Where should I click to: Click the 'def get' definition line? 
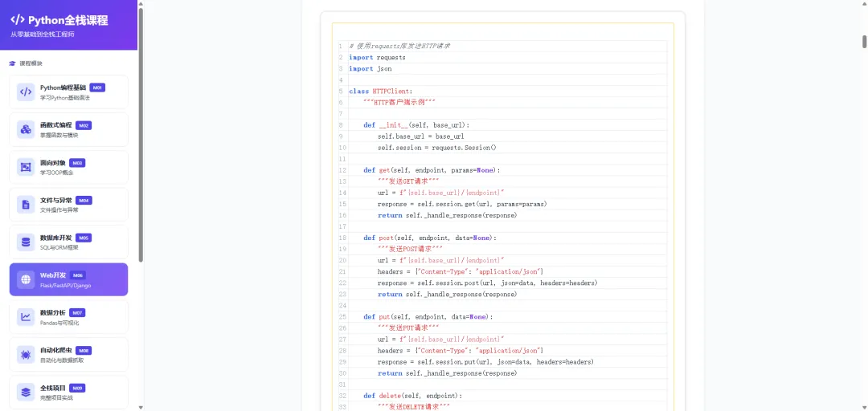432,170
